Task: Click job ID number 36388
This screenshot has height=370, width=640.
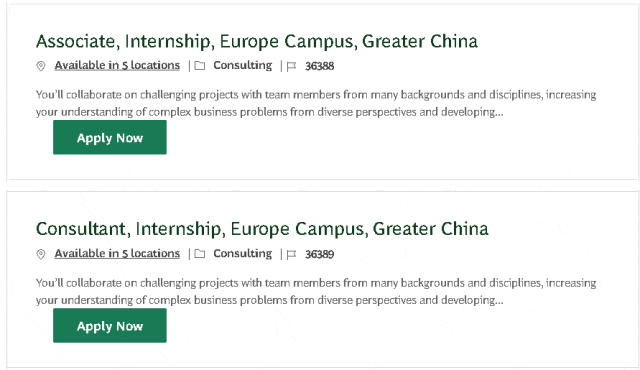Action: (x=320, y=66)
